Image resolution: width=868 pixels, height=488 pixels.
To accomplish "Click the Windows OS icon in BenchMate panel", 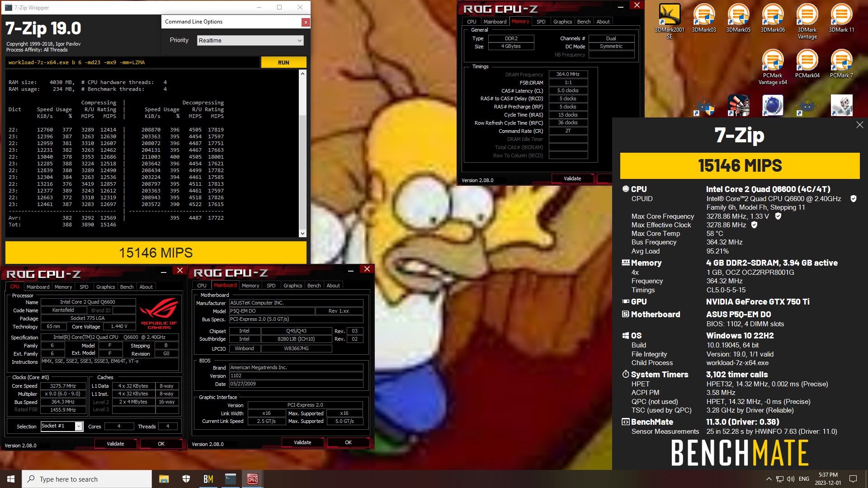I will (x=626, y=335).
